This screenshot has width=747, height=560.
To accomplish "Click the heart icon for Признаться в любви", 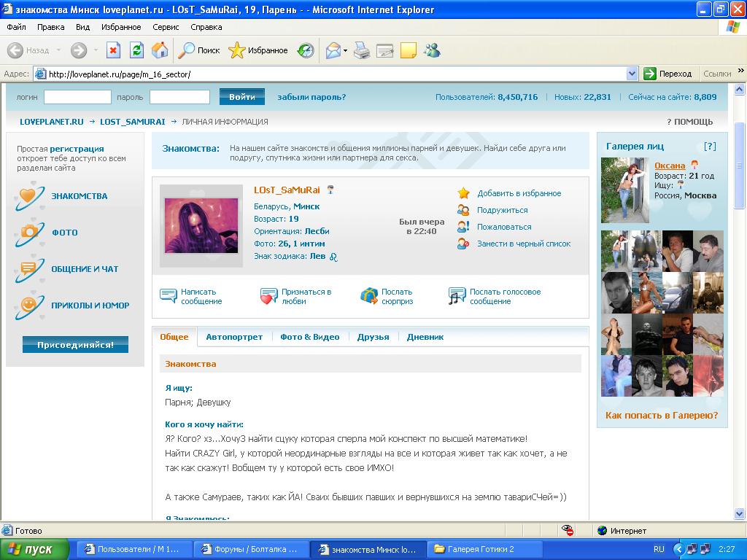I will pyautogui.click(x=268, y=296).
